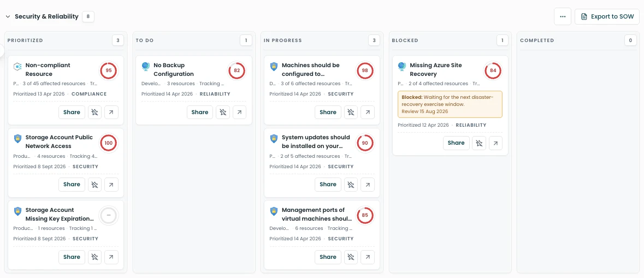Open Storage Account Missing Key Expiration arrow icon

coord(111,257)
